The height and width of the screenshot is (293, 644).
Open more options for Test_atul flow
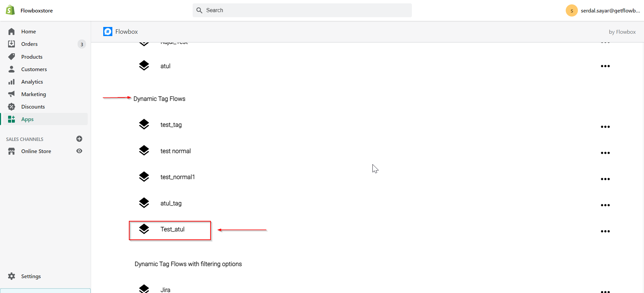pos(605,231)
